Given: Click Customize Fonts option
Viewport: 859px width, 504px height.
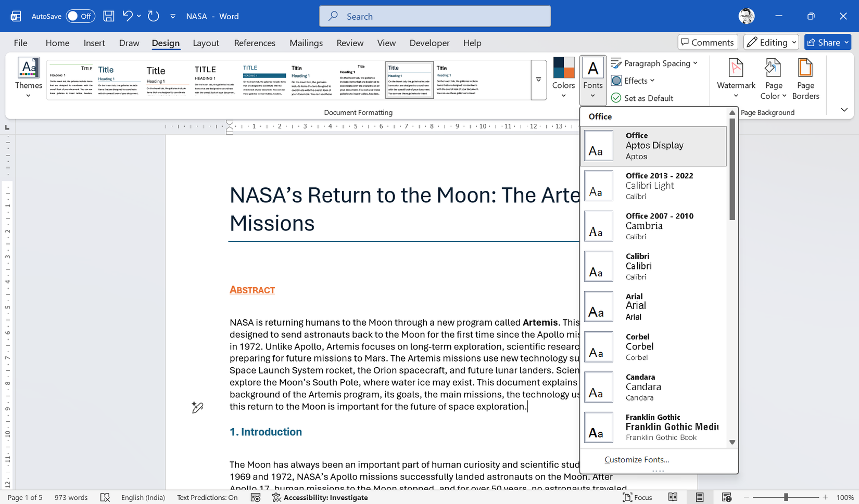Looking at the screenshot, I should [637, 460].
